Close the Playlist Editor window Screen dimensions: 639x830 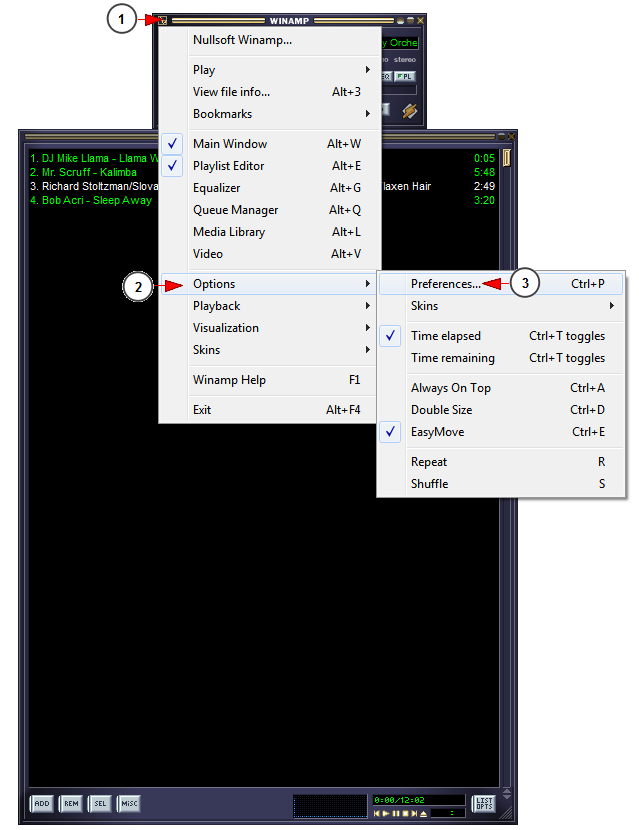point(511,136)
